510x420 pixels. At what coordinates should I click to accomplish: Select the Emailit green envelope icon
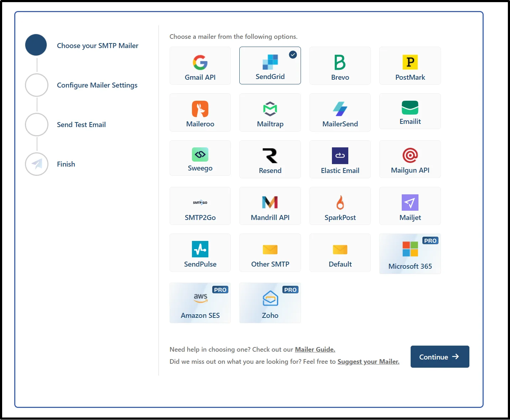coord(410,107)
